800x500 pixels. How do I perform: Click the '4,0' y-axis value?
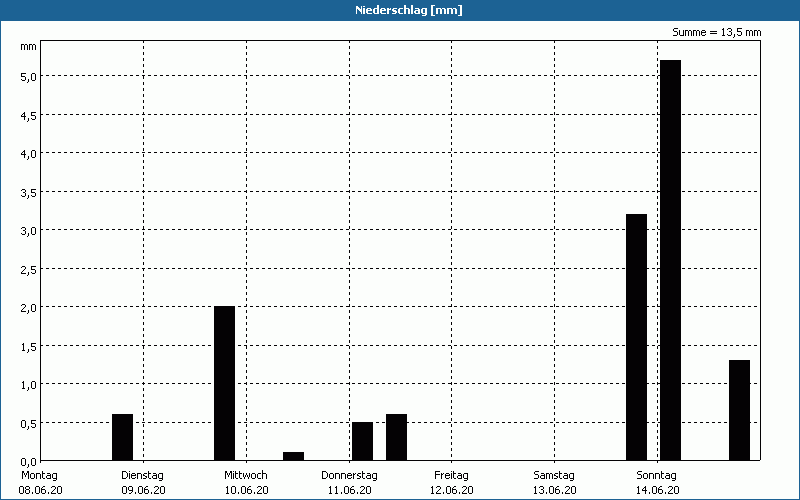[x=28, y=154]
